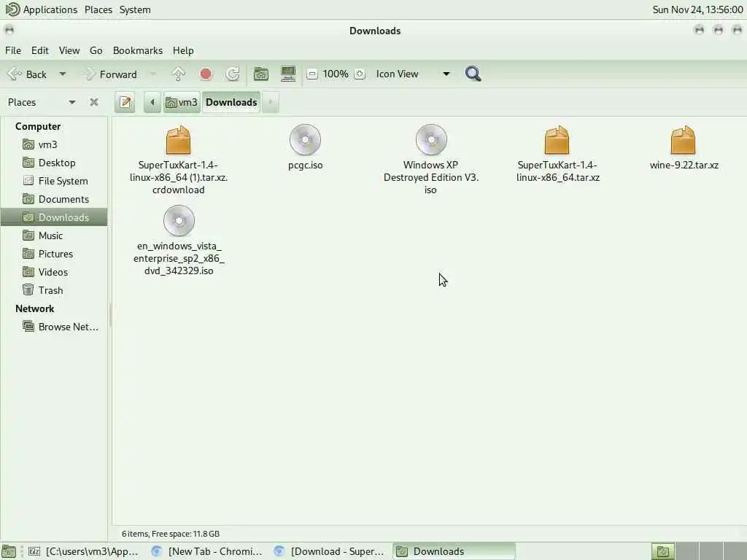The width and height of the screenshot is (747, 560).
Task: Open the Search magnifier tool
Action: [473, 74]
